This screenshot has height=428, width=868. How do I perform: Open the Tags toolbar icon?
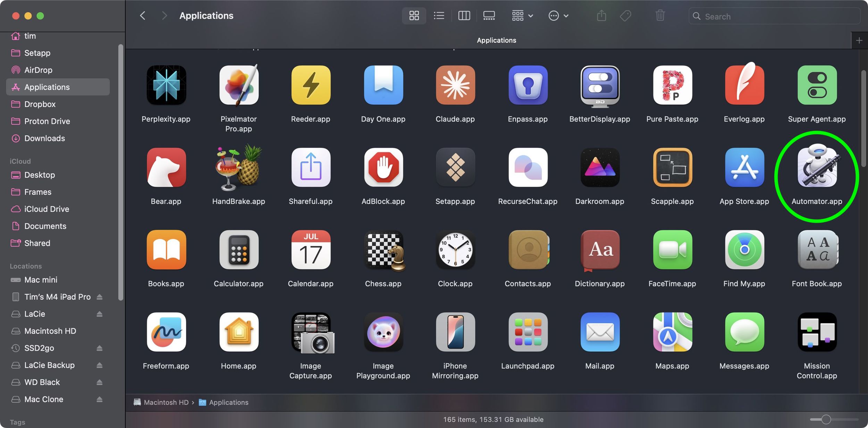(x=625, y=16)
